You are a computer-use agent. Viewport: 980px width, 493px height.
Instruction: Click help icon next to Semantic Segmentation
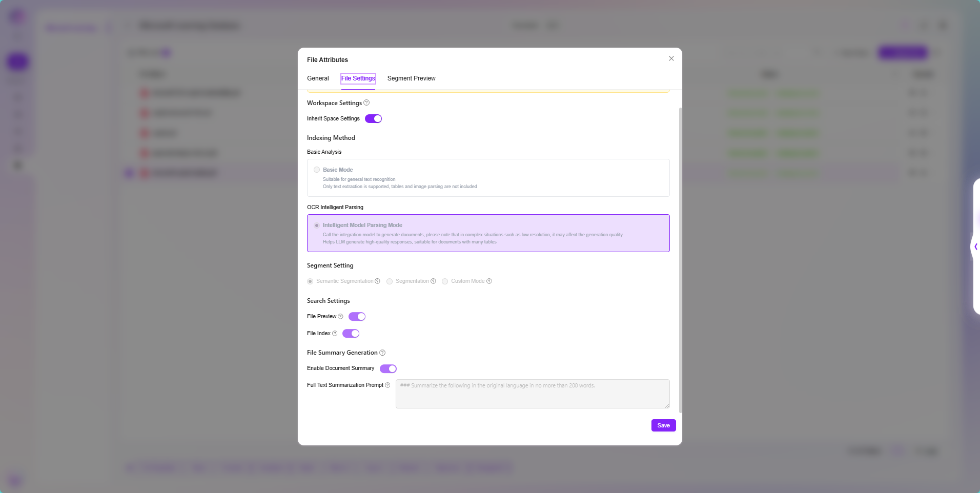pos(377,281)
